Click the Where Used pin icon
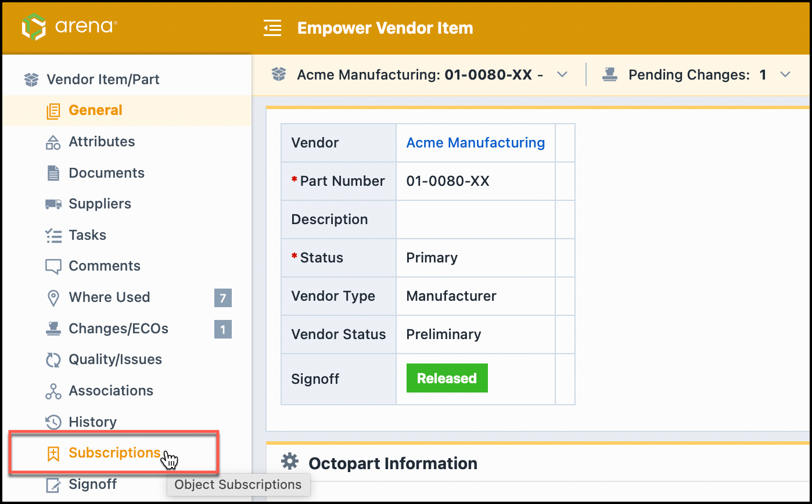The width and height of the screenshot is (812, 504). click(x=53, y=297)
